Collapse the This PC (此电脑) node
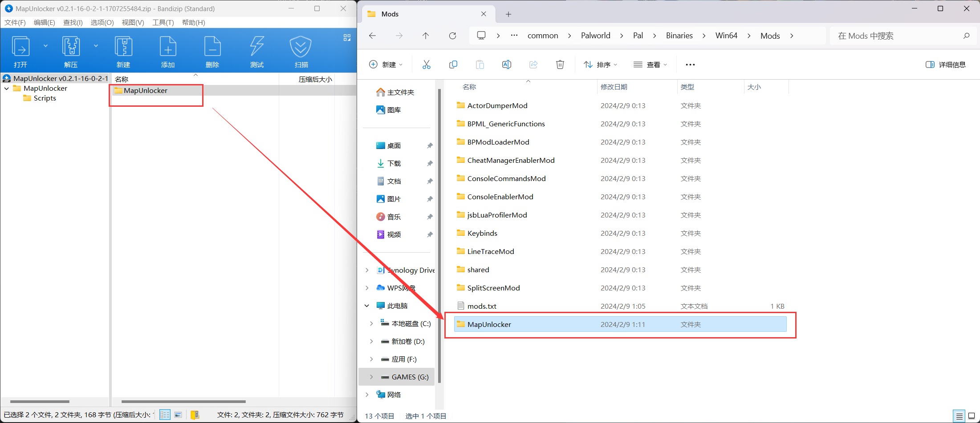Screen dimensions: 980x423 point(367,306)
